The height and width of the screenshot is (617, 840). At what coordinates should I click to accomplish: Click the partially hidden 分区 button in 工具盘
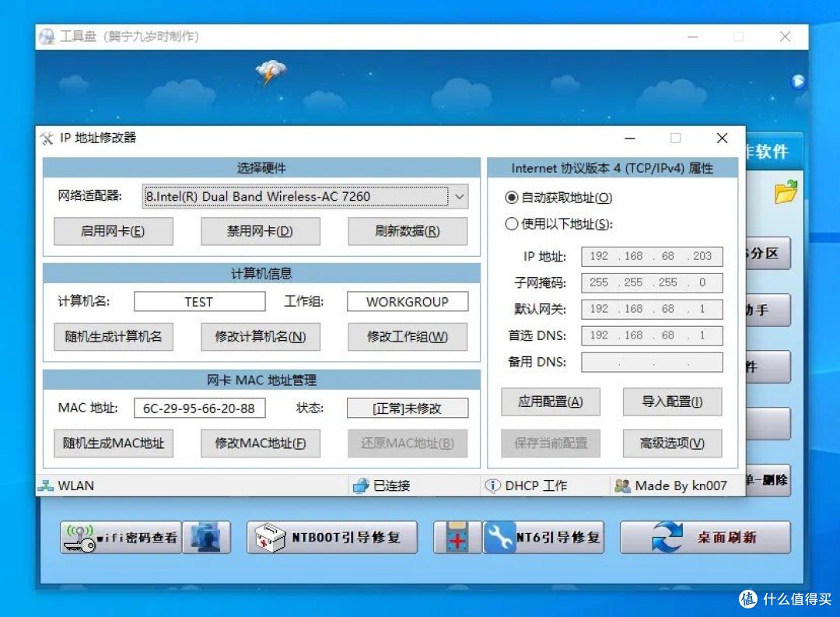(768, 253)
